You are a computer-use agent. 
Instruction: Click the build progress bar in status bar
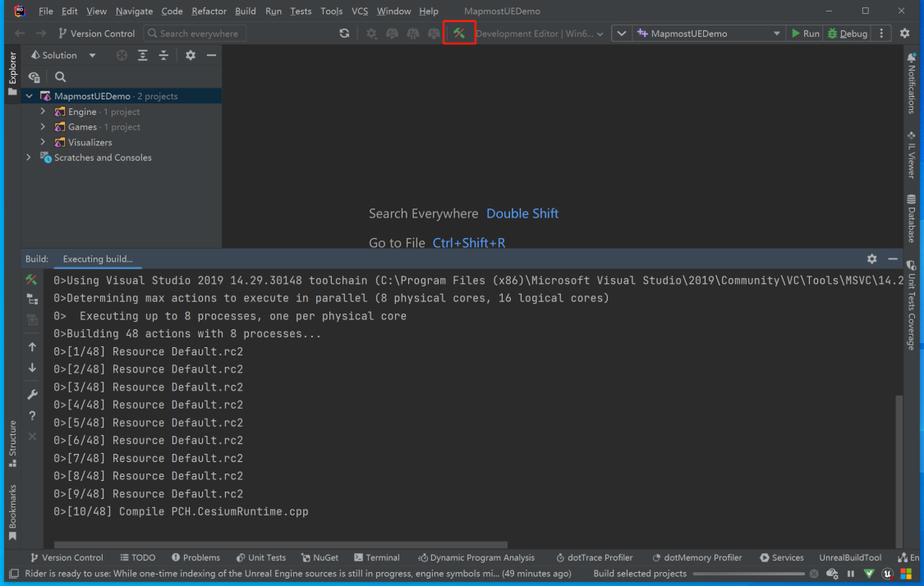pyautogui.click(x=748, y=574)
